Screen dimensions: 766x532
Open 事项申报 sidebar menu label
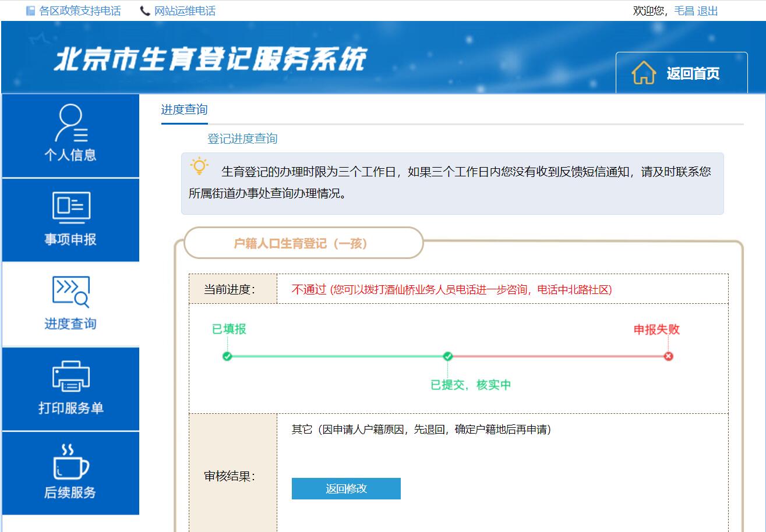click(70, 239)
